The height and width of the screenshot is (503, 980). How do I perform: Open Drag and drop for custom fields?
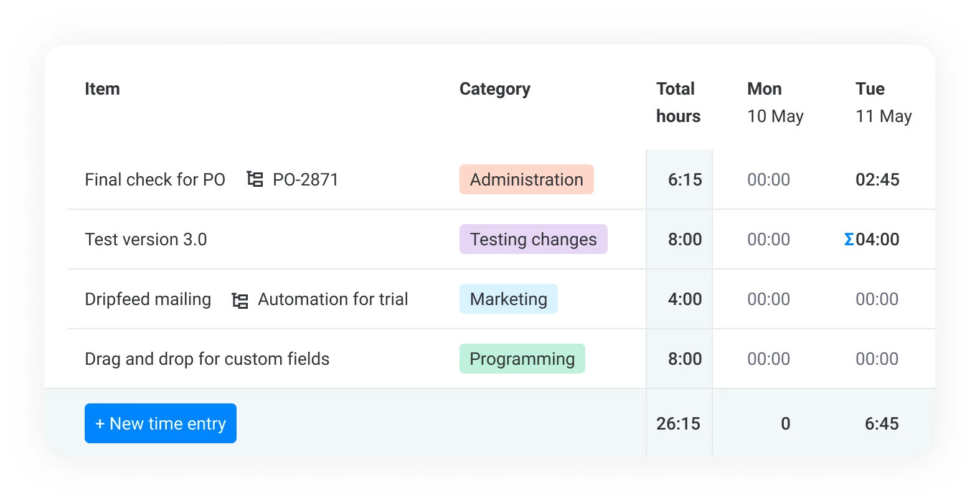tap(207, 359)
